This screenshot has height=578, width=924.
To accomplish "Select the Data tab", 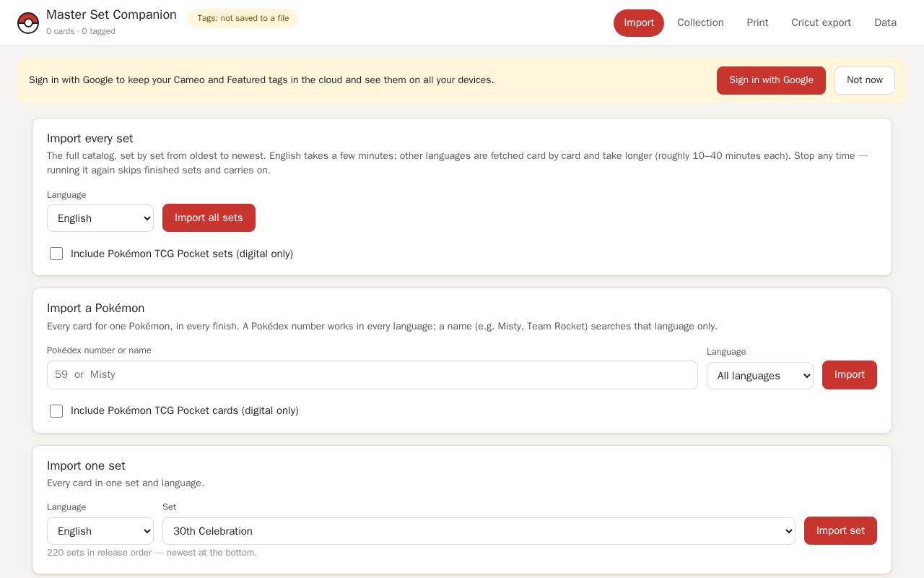I will click(885, 23).
